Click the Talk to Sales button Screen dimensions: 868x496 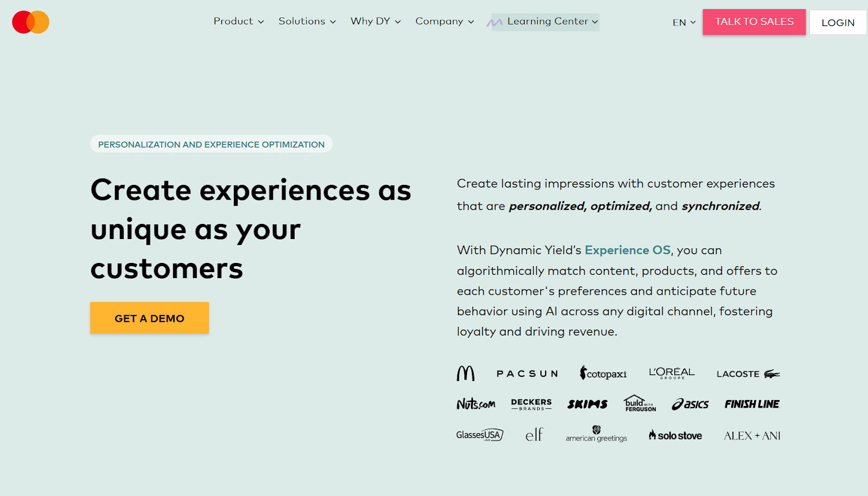point(754,22)
